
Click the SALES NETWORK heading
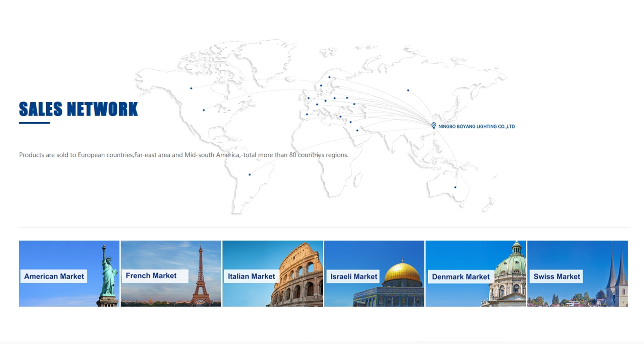(x=78, y=109)
